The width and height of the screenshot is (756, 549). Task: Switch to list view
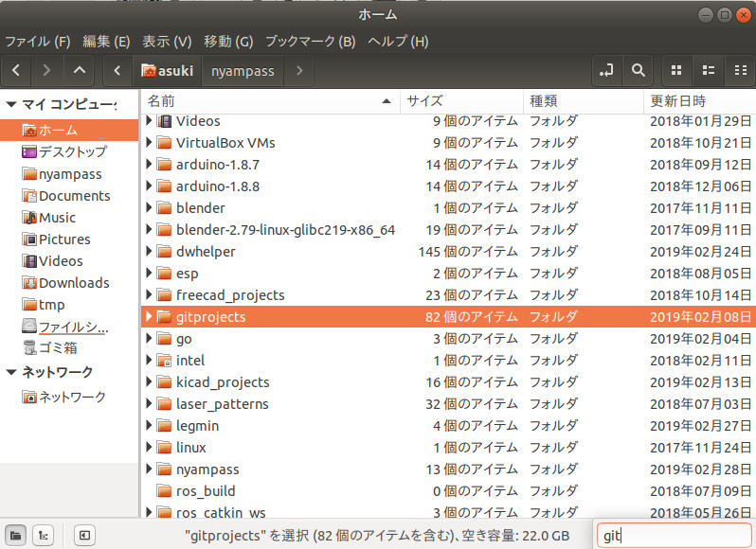pyautogui.click(x=709, y=71)
